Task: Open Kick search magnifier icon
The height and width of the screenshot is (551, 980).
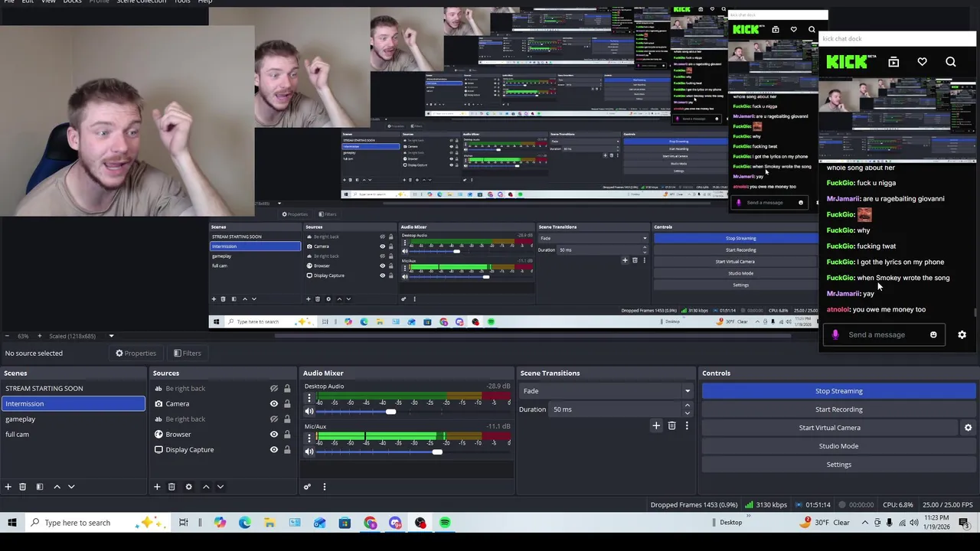Action: tap(950, 62)
